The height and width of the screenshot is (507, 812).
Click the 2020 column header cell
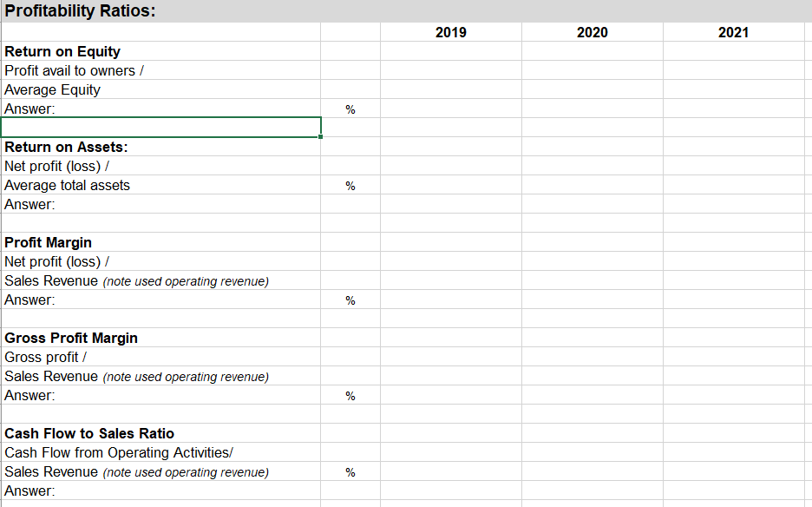592,32
